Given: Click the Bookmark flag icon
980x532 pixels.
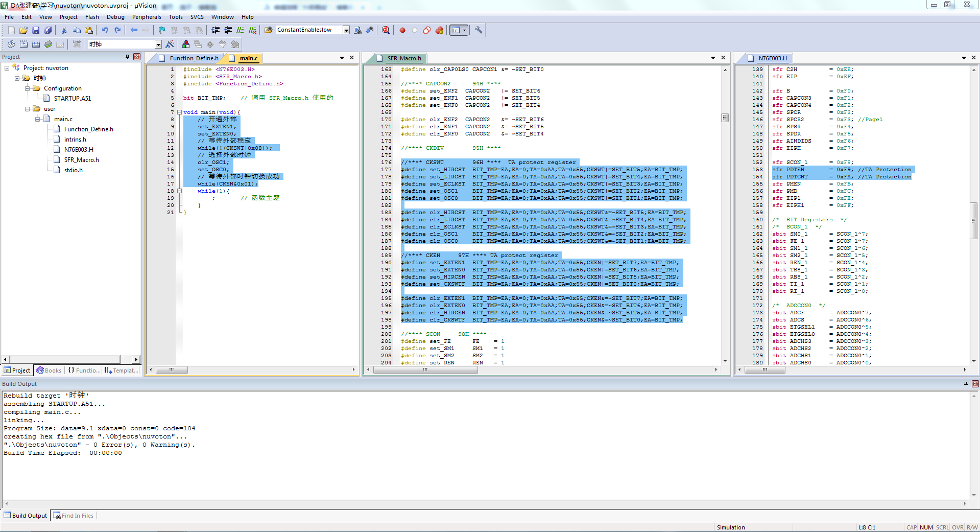Looking at the screenshot, I should 162,30.
